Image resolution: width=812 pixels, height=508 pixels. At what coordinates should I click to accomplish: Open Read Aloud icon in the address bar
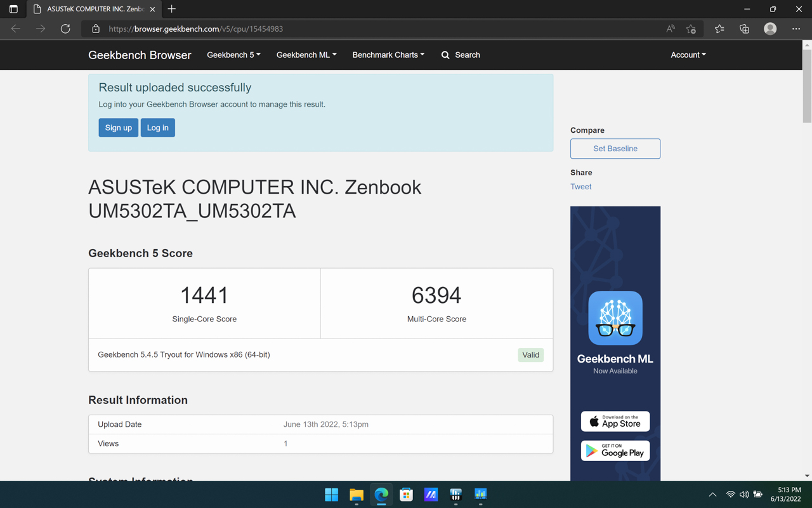[671, 29]
